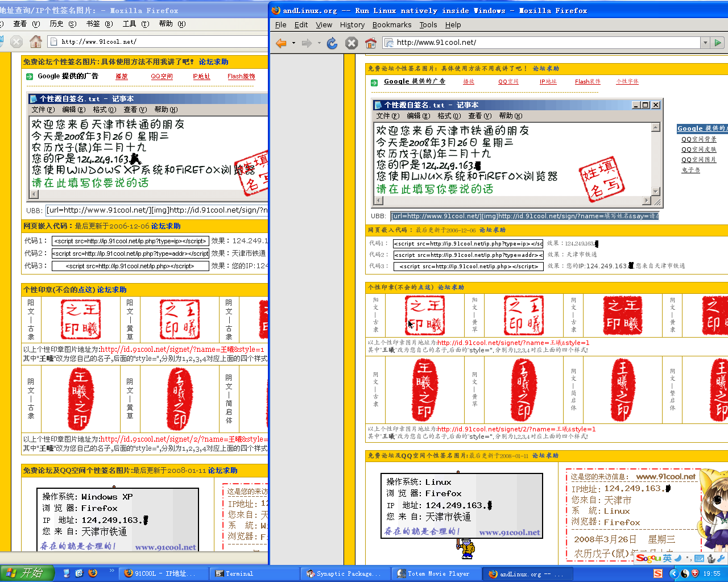Viewport: 728px width, 582px height.
Task: Click the 阴文黄草 oval seal image in andLinux window
Action: click(524, 389)
